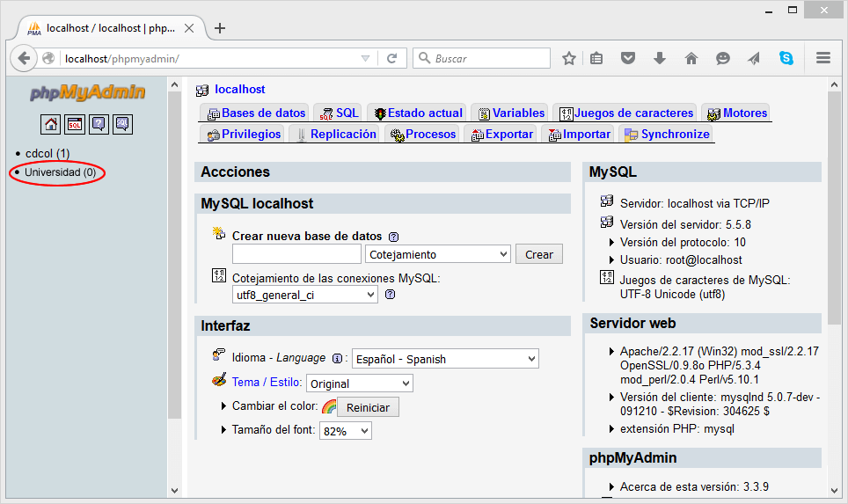Click the text 'Servidor: localhost via TCP/IP'
This screenshot has width=848, height=504.
[x=695, y=203]
